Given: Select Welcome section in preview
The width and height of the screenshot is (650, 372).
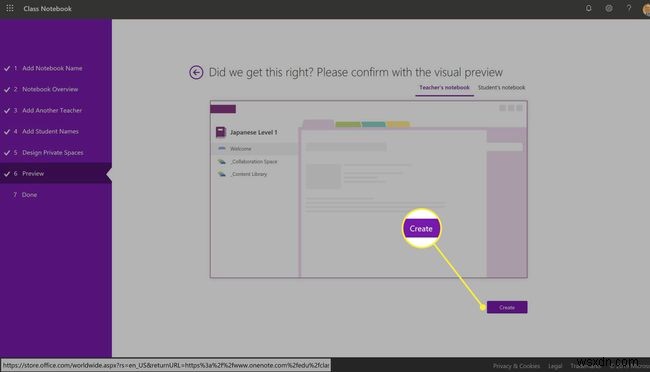Looking at the screenshot, I should pyautogui.click(x=255, y=148).
